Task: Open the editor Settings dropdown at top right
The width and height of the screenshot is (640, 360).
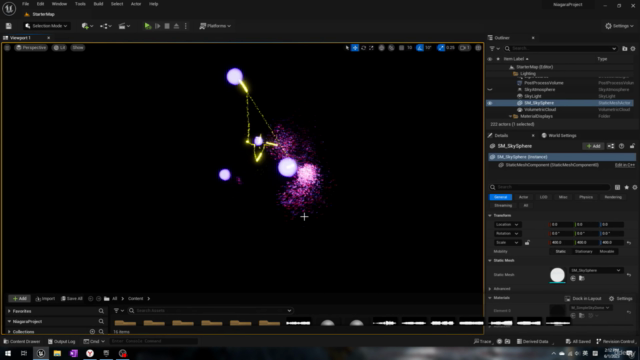Action: click(619, 26)
